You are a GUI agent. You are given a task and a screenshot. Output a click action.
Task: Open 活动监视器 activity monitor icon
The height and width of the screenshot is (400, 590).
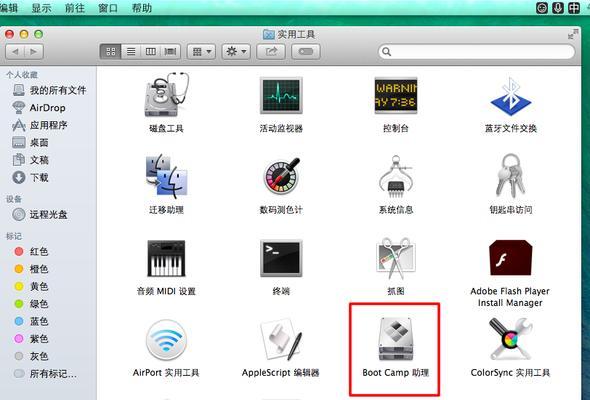[281, 95]
